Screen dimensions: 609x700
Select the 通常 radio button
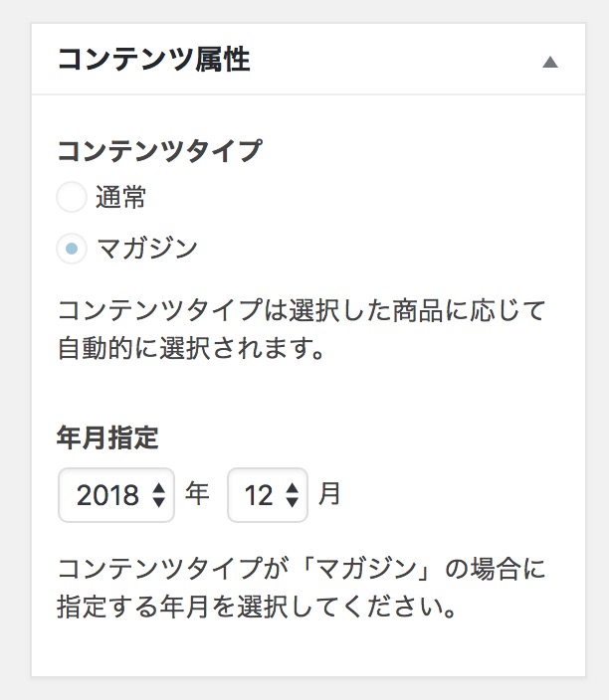(x=72, y=199)
